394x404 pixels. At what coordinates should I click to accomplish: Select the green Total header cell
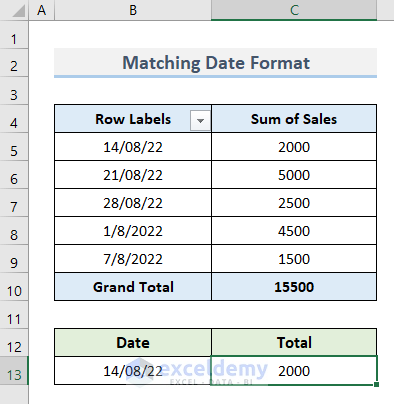coord(294,343)
